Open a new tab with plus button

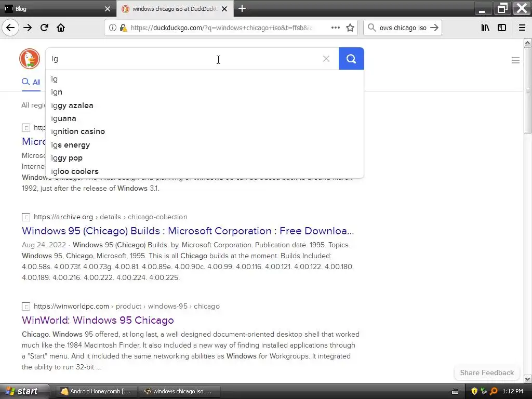click(x=242, y=8)
